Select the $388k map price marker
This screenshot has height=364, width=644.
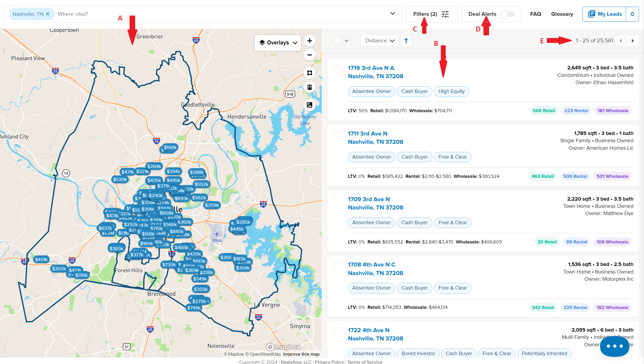tap(197, 172)
